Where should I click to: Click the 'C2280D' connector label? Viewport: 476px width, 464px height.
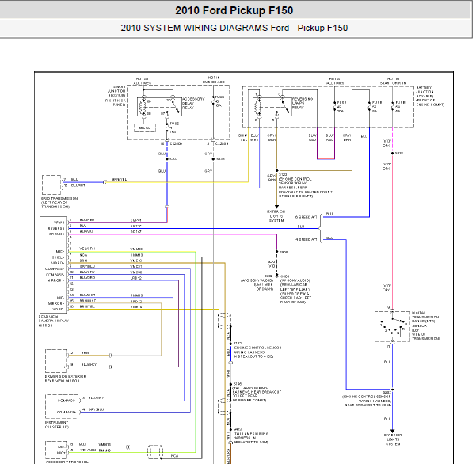(x=176, y=143)
